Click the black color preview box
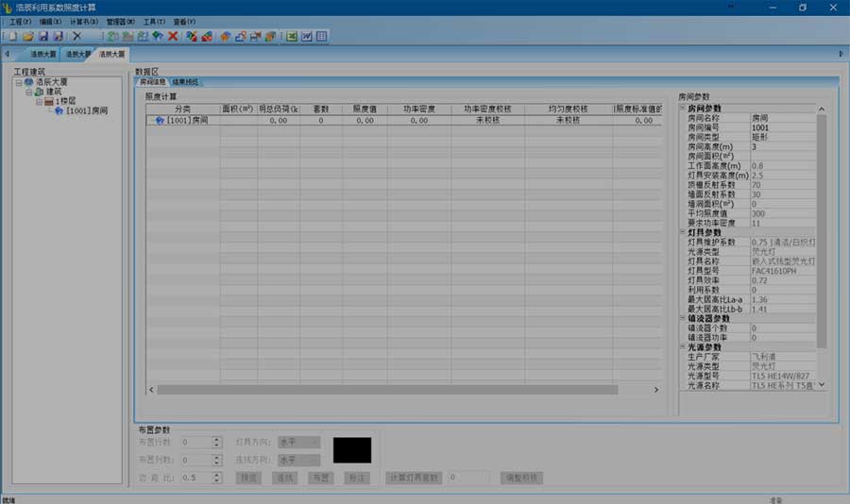The image size is (850, 504). (352, 450)
